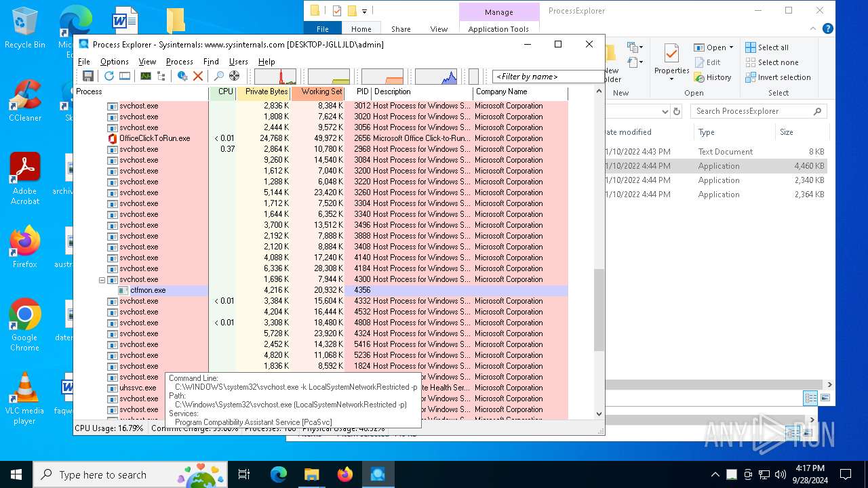
Task: Open the Quick Access Toolbar customize dropdown
Action: click(x=364, y=11)
